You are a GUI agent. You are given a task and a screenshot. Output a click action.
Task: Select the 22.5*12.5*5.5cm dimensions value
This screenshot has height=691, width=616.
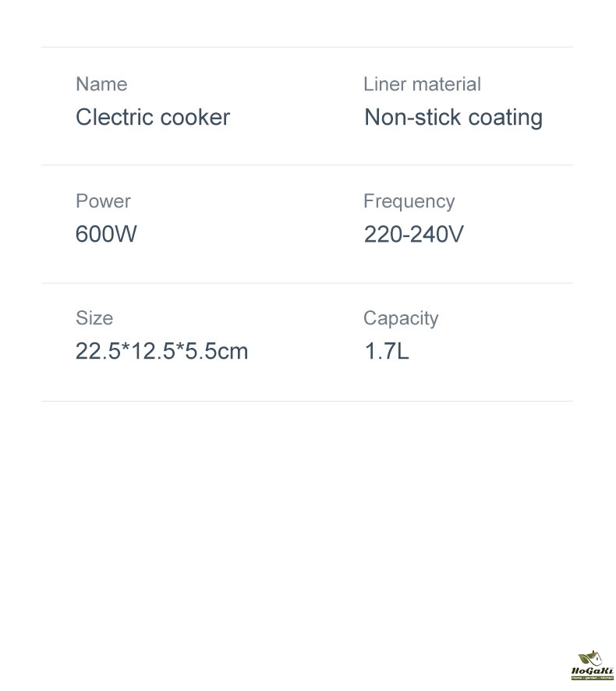pos(161,351)
